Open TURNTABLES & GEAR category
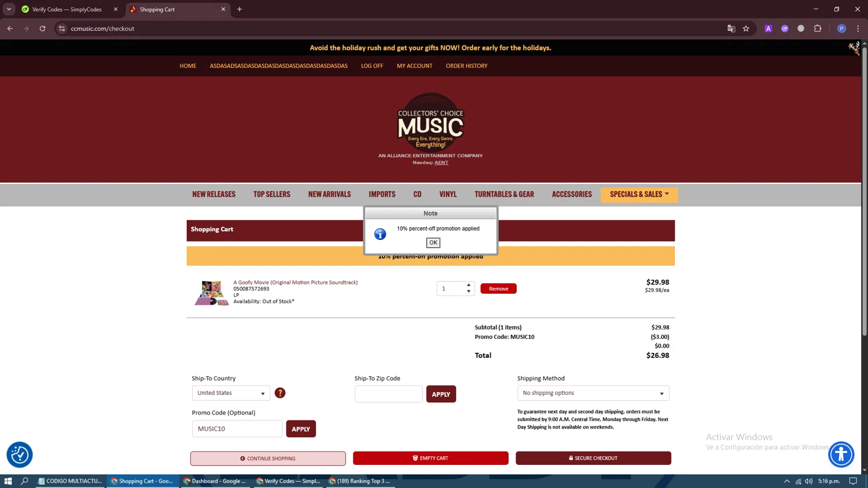This screenshot has width=868, height=488. coord(504,194)
